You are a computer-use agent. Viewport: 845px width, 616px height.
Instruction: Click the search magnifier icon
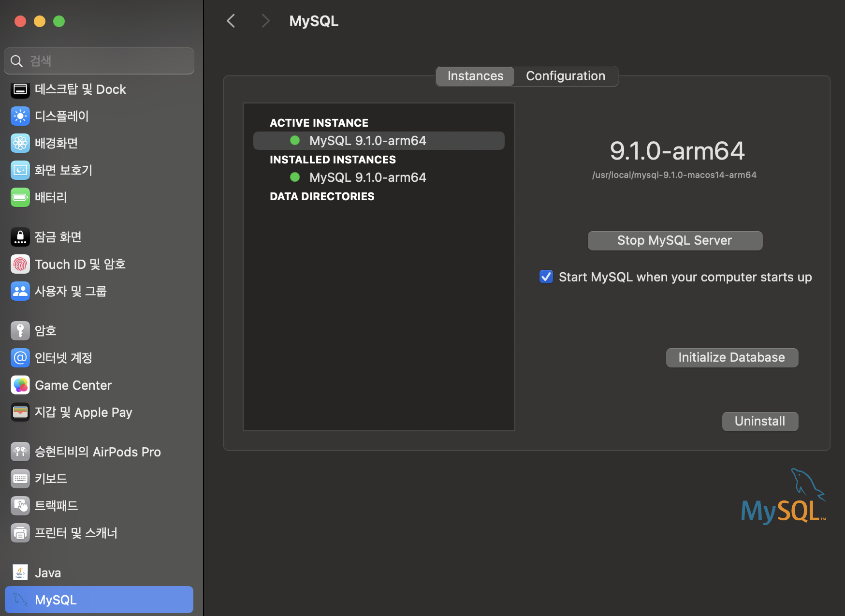click(x=17, y=61)
